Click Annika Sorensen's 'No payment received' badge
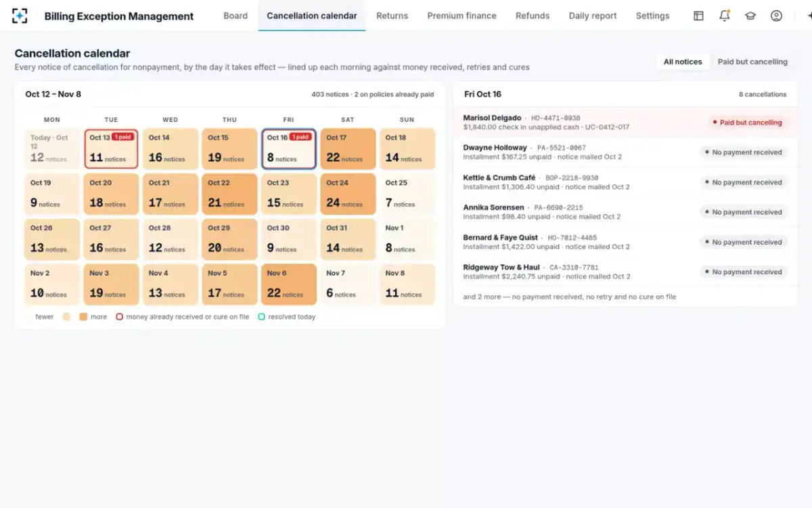 (x=744, y=212)
